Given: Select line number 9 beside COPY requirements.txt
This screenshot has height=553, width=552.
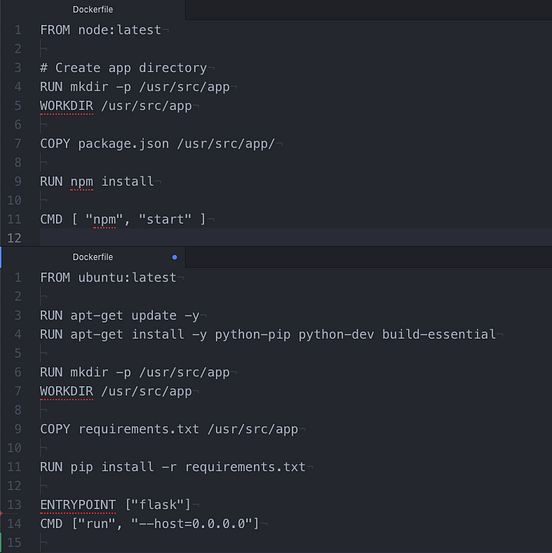Looking at the screenshot, I should [x=18, y=429].
